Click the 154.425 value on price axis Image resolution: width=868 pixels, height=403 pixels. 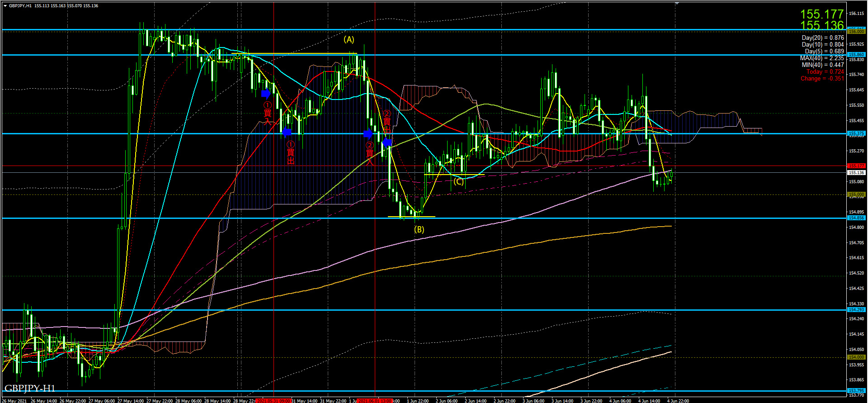click(856, 289)
